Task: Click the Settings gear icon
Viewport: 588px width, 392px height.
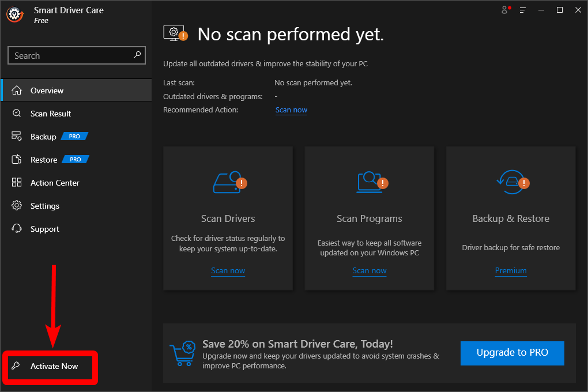Action: coord(17,206)
